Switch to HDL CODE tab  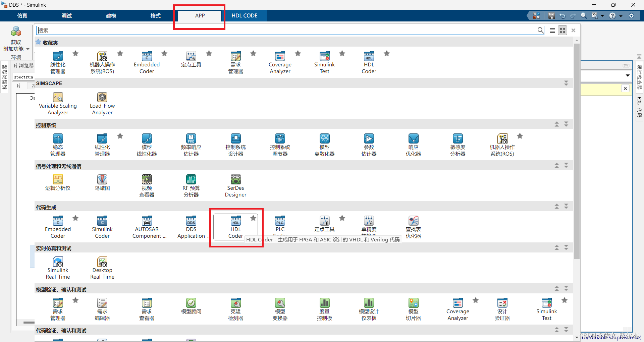pyautogui.click(x=245, y=16)
